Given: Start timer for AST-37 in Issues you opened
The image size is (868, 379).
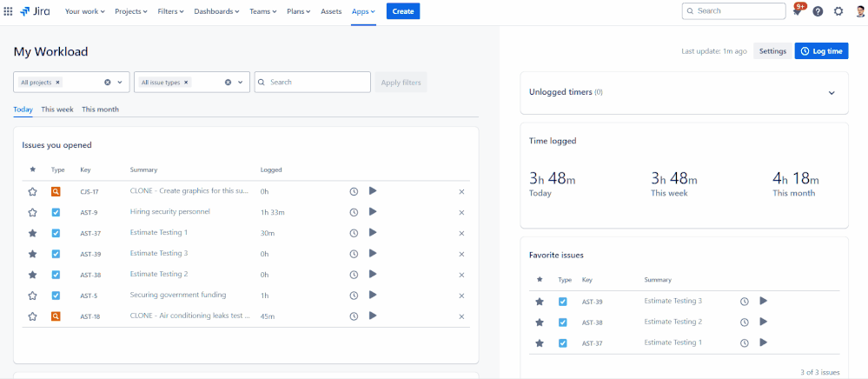Looking at the screenshot, I should (373, 233).
